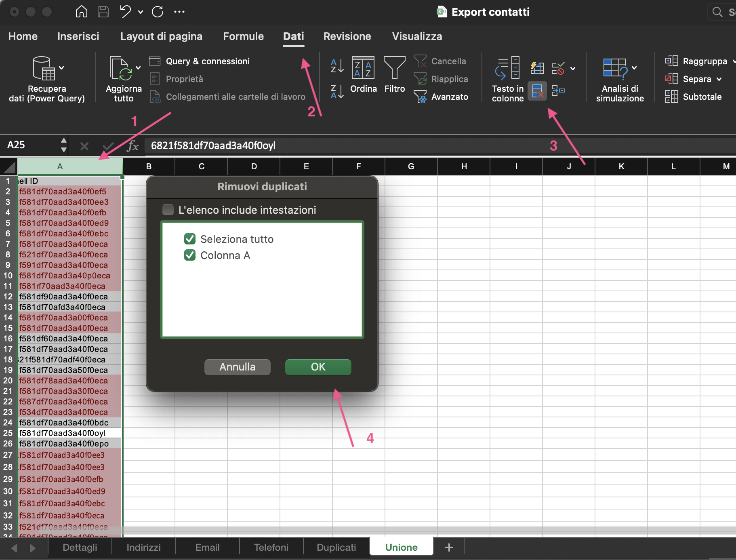Click the Testo in colonne icon
The image size is (736, 560).
point(507,68)
